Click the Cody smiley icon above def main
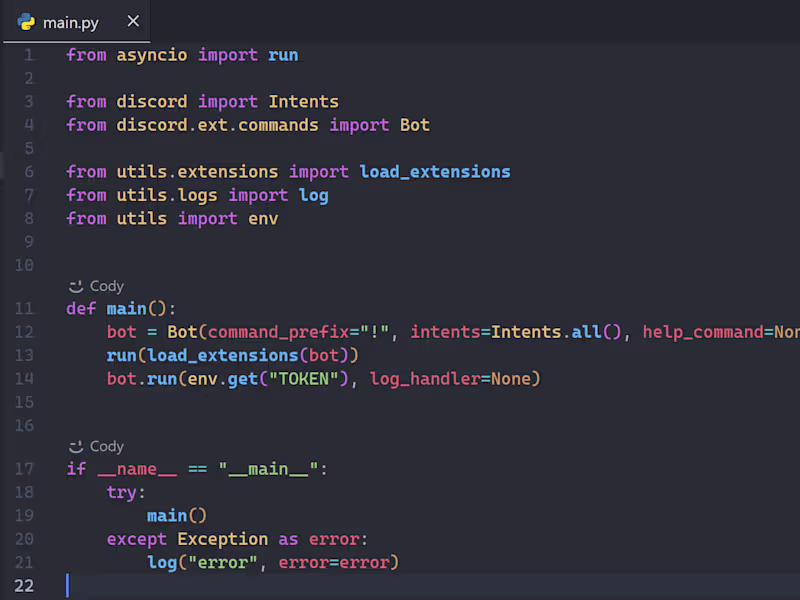The image size is (800, 600). click(76, 286)
